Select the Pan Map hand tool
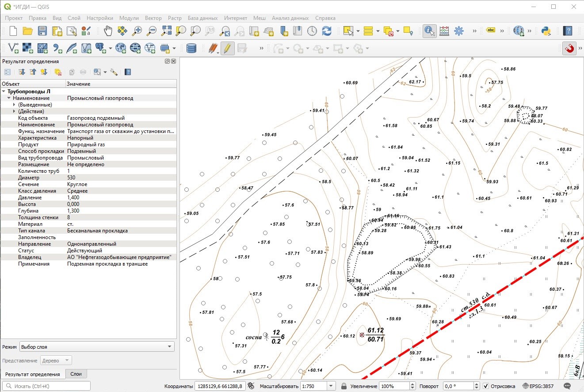This screenshot has width=584, height=392. coord(108,31)
